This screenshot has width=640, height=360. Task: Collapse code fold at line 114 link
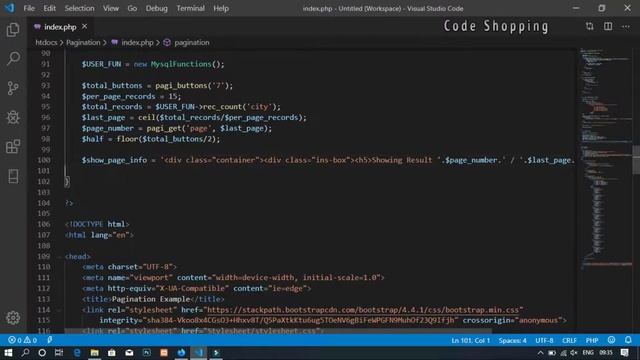point(60,310)
